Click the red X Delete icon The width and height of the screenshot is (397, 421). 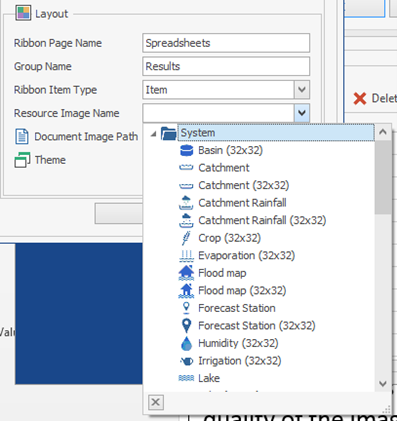(x=360, y=99)
